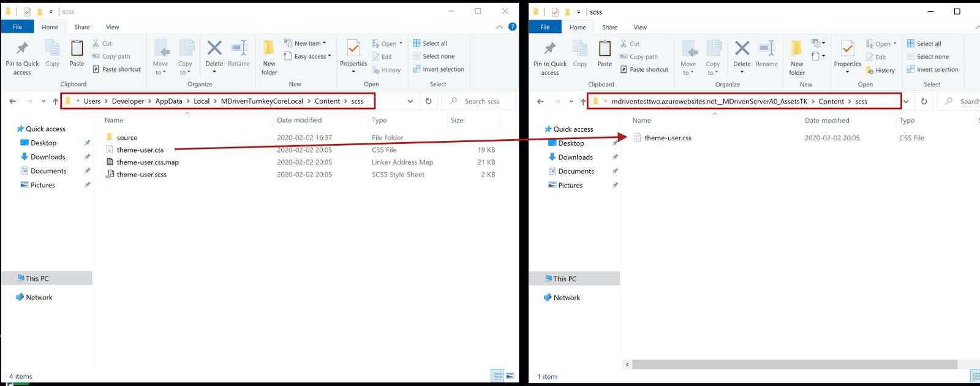Go up one level in left window
Viewport: 980px width, 386px height.
[x=55, y=101]
